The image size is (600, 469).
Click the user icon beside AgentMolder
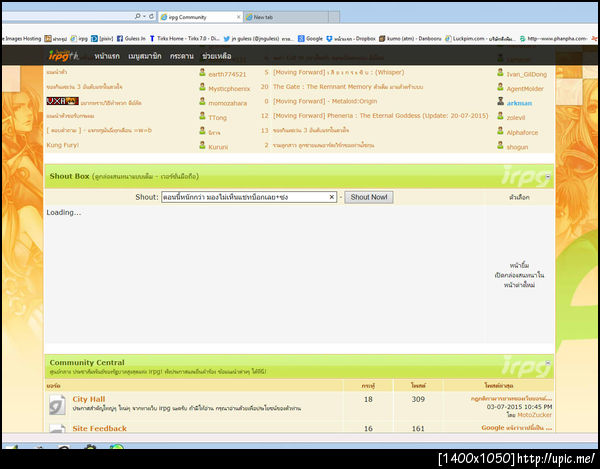(500, 87)
